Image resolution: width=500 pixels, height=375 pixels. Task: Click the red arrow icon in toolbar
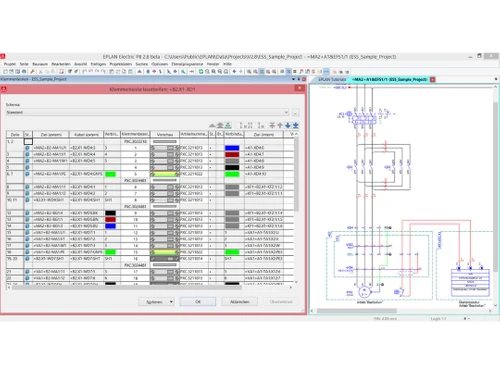click(154, 71)
